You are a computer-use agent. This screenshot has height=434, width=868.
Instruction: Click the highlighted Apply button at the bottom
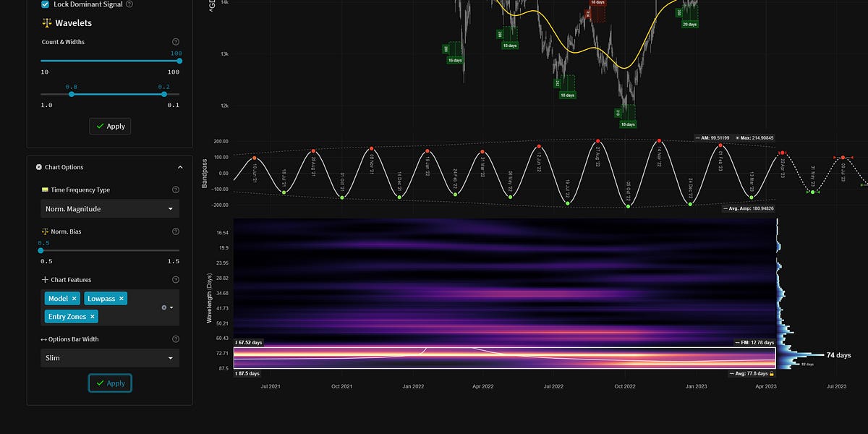(110, 383)
